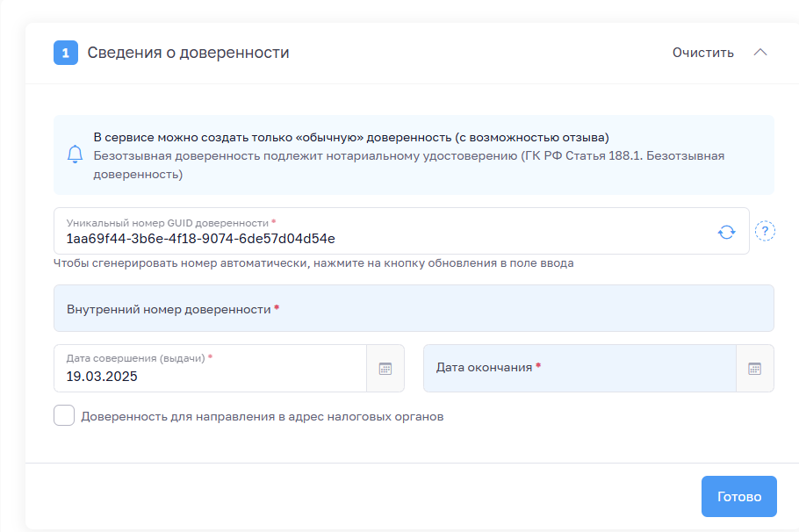Click the GUID value 1aa69f44-3b6e-4f18-9074-6de57d04d54e
Viewport: 799px width, 532px height.
point(201,239)
